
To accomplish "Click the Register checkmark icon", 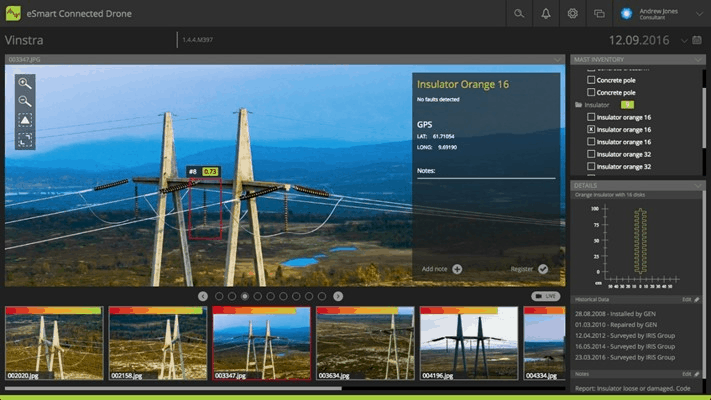I will 543,269.
